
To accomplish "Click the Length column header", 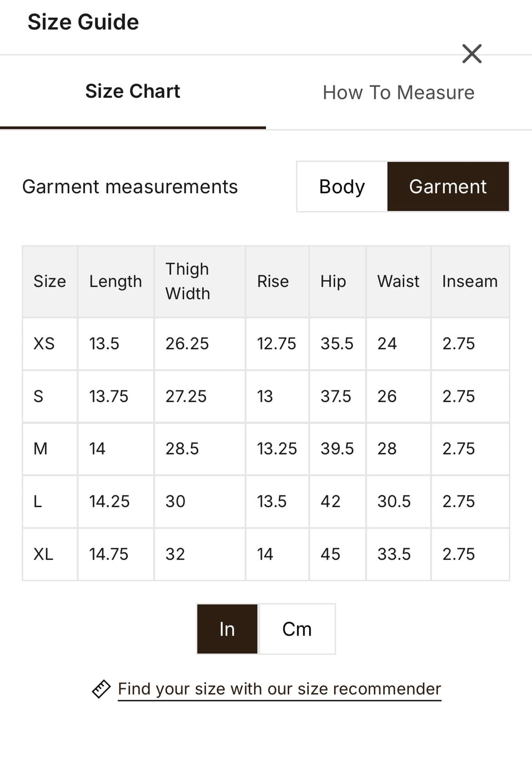I will click(115, 281).
